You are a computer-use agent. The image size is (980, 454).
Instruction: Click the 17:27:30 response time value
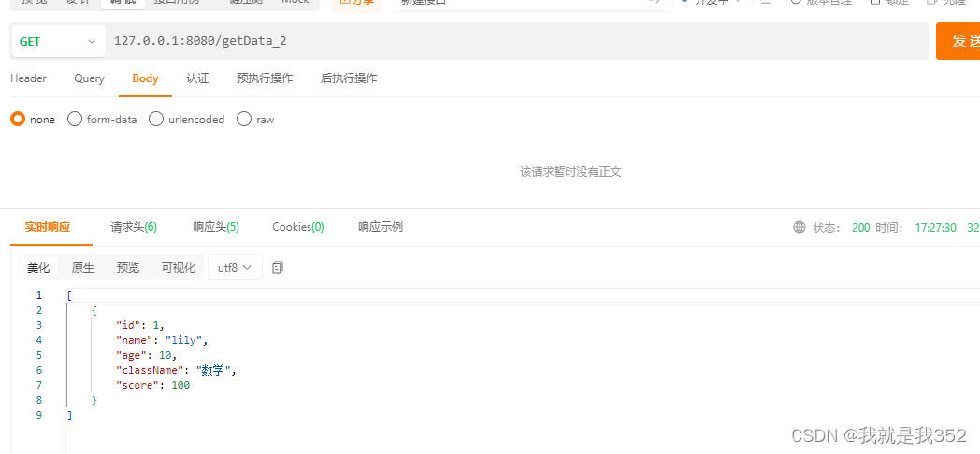point(936,228)
